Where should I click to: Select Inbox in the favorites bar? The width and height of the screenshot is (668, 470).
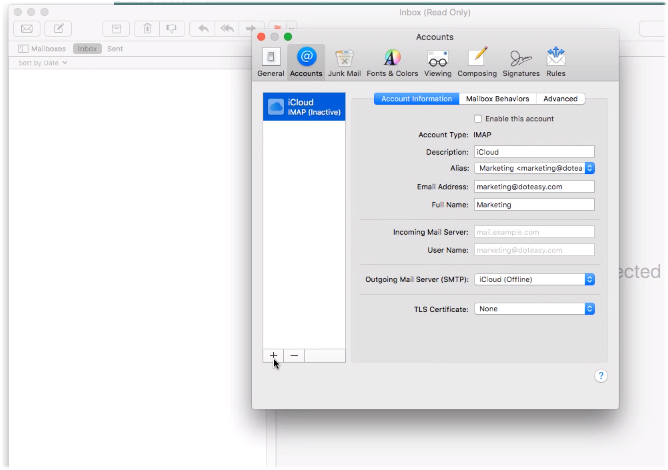click(87, 49)
